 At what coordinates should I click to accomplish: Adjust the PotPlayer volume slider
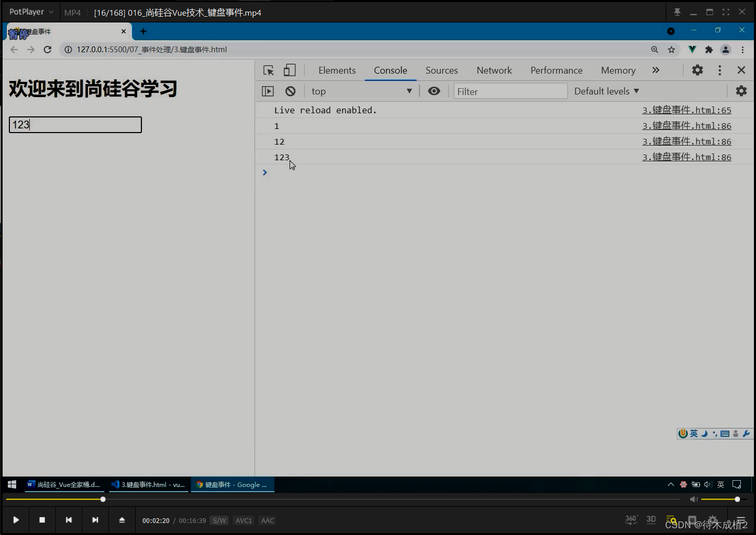[x=723, y=500]
